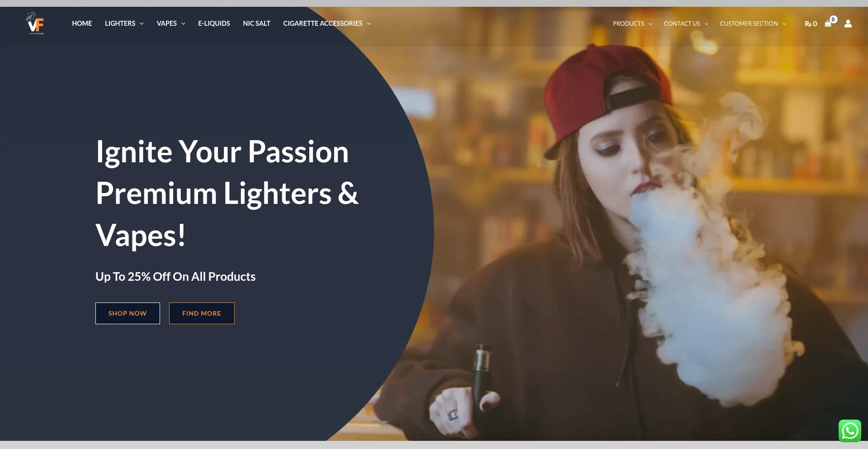868x449 pixels.
Task: Click the Shop Now button
Action: click(127, 313)
